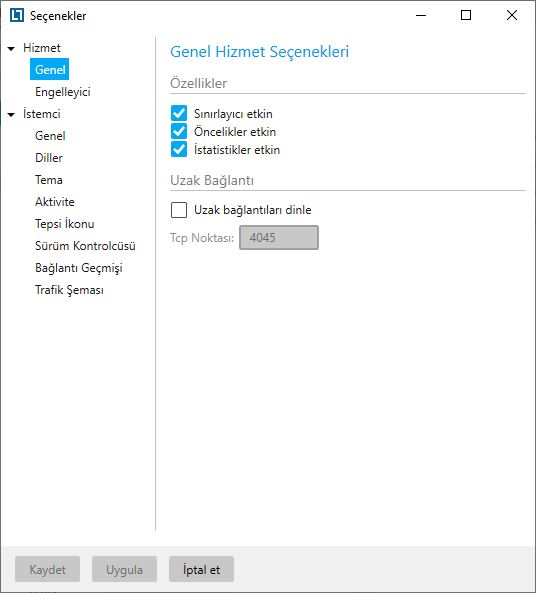Open the Diller settings page
536x593 pixels.
point(49,158)
